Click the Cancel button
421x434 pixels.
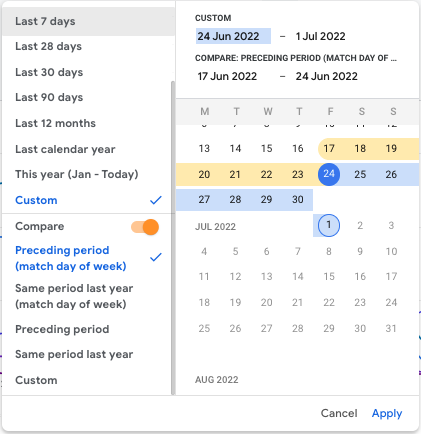coord(339,413)
